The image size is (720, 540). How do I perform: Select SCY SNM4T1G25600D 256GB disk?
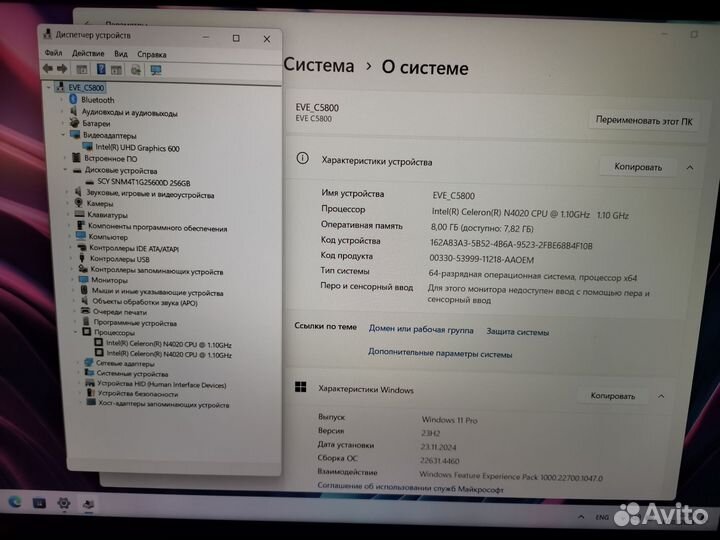coord(143,182)
